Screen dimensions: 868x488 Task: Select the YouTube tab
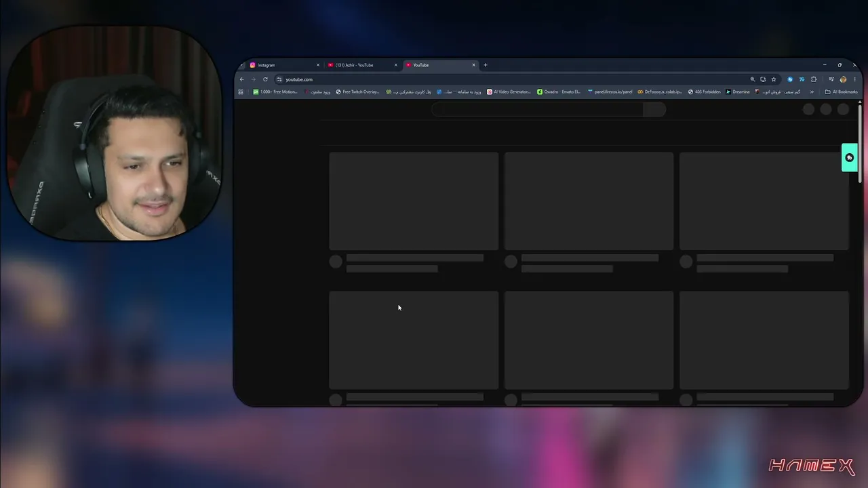click(441, 65)
